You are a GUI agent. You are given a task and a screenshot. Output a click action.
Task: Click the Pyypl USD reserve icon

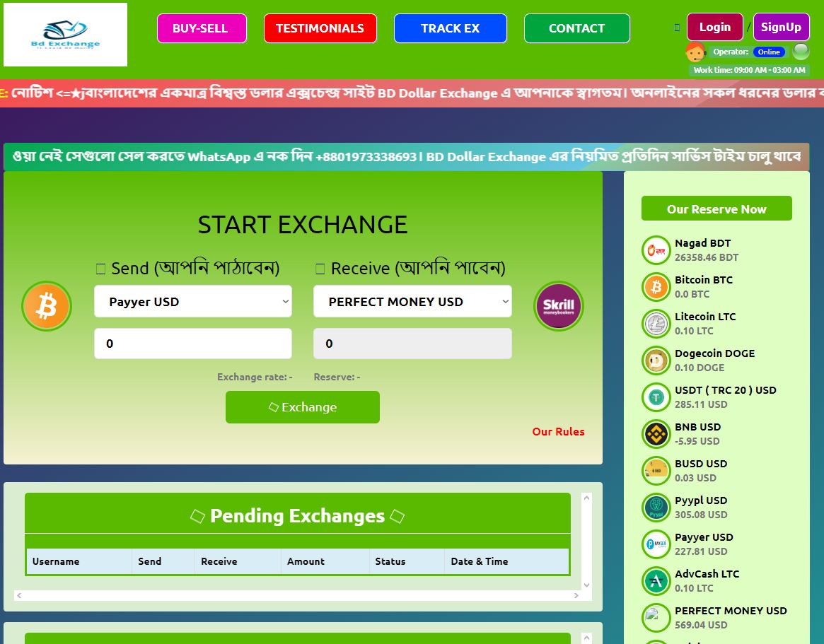[656, 508]
